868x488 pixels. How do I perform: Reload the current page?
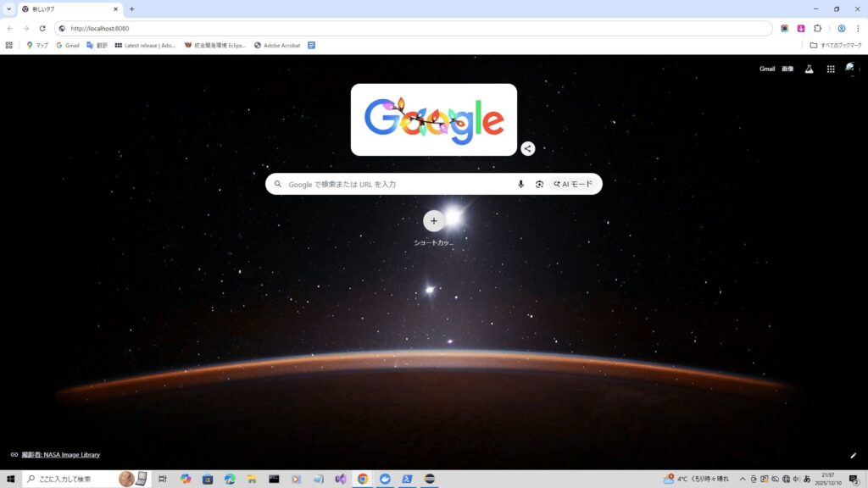pos(42,28)
